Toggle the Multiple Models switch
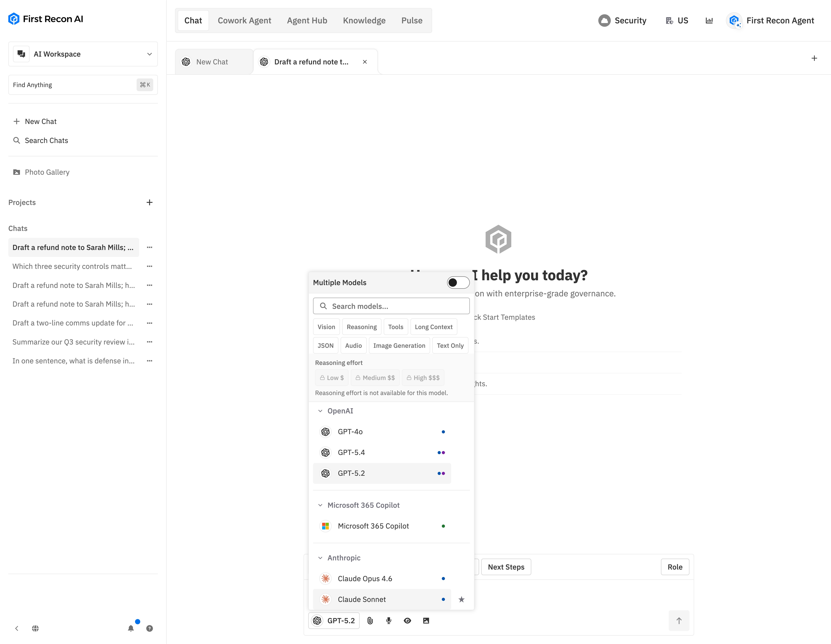The height and width of the screenshot is (644, 831). pos(458,283)
